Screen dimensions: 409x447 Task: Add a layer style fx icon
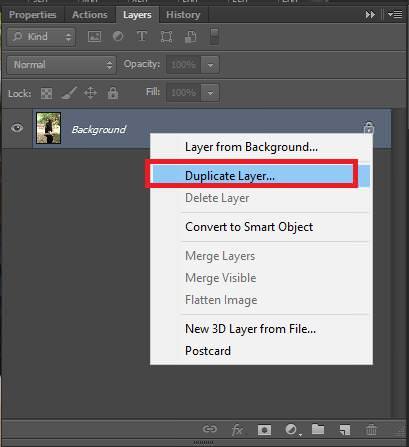(x=237, y=430)
